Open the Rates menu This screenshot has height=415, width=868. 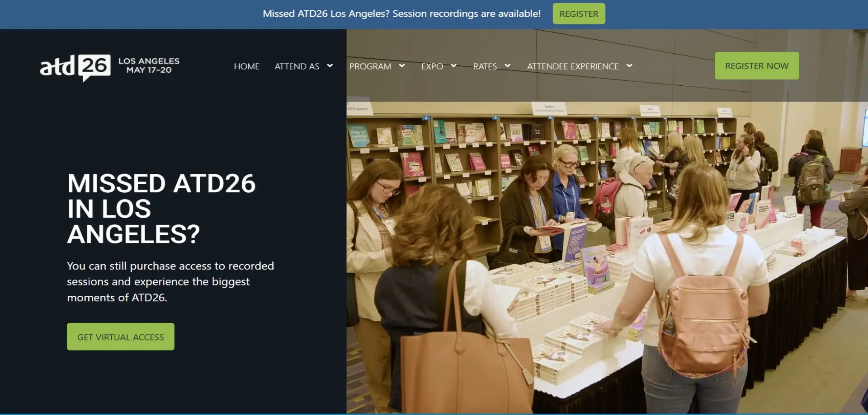pyautogui.click(x=485, y=66)
